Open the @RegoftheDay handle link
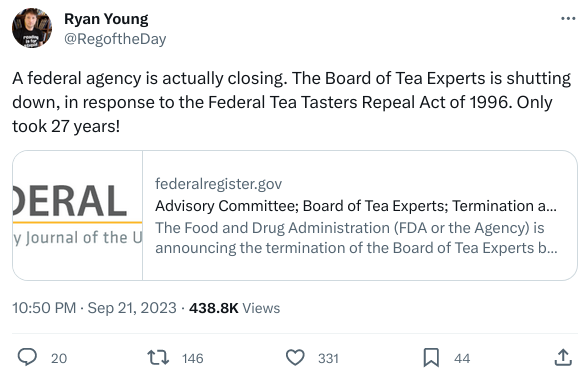The height and width of the screenshot is (374, 588). coord(115,39)
